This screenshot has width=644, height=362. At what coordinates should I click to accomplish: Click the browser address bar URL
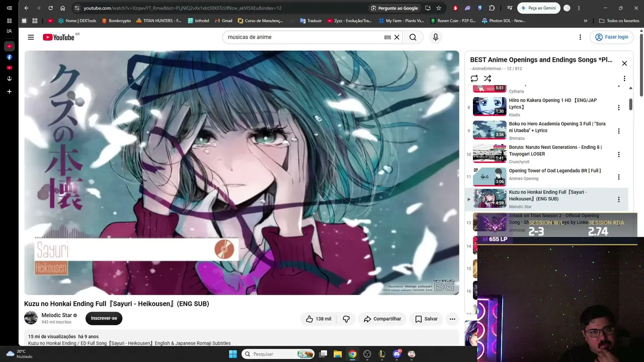tap(183, 8)
